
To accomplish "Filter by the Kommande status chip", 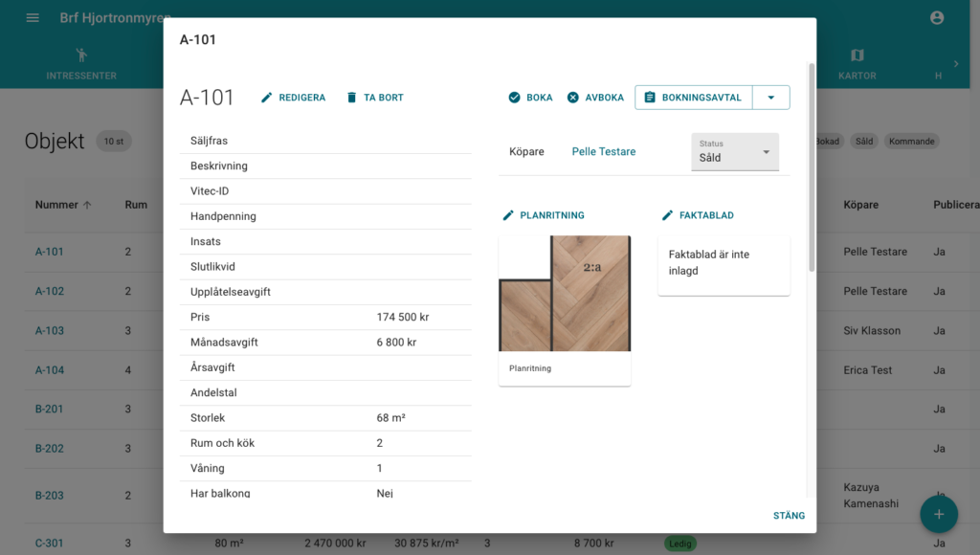I will (912, 142).
